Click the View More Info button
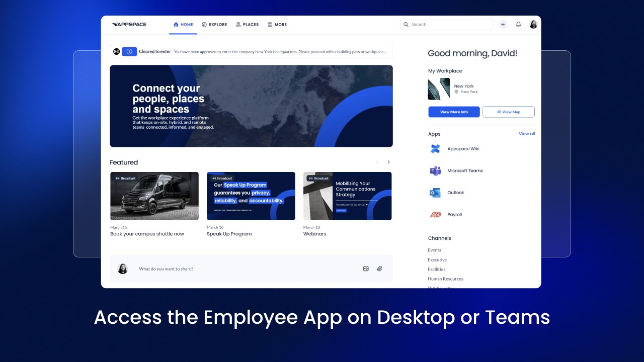The height and width of the screenshot is (362, 644). click(x=454, y=112)
